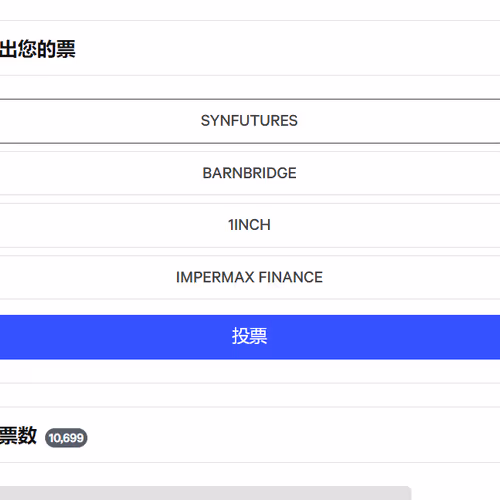Click the 票数 heading text
This screenshot has width=500, height=500.
click(x=18, y=435)
